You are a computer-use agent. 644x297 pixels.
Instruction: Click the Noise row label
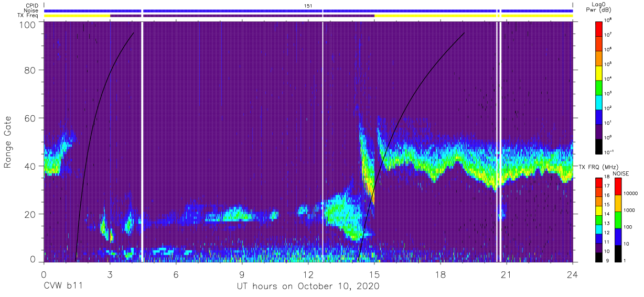pos(31,10)
